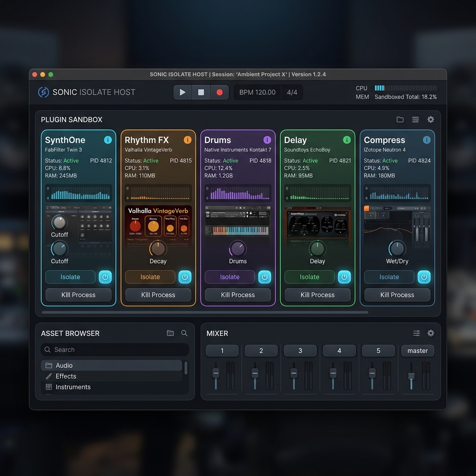Show info for the SynthOne plugin
476x476 pixels.
tap(108, 139)
